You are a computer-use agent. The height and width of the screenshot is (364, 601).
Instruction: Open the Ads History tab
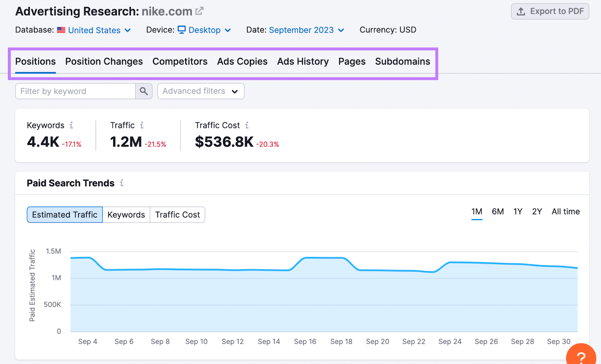[x=303, y=61]
